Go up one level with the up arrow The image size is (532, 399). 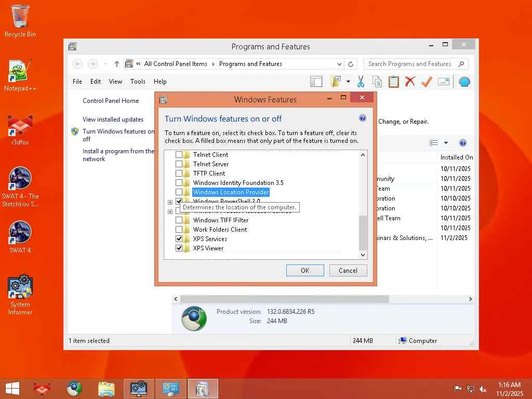(117, 64)
